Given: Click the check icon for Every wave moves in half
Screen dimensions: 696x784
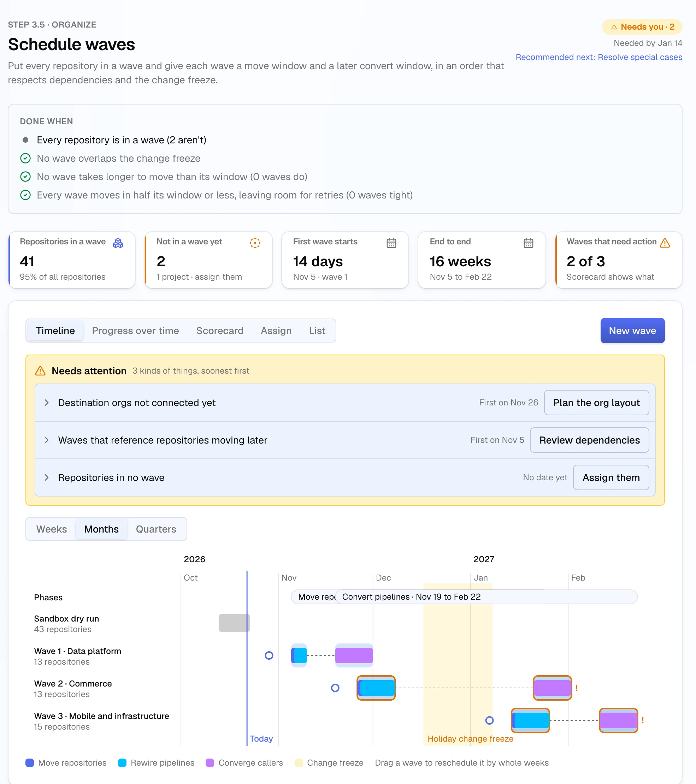Looking at the screenshot, I should tap(25, 195).
